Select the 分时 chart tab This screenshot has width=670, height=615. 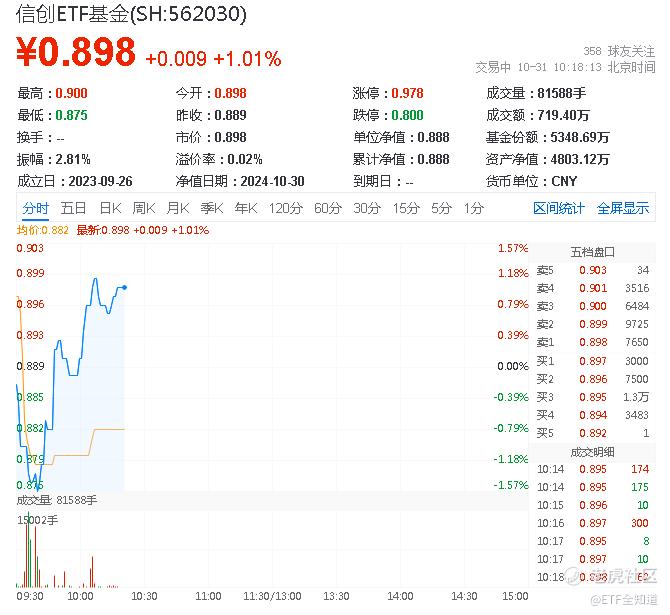tap(36, 208)
